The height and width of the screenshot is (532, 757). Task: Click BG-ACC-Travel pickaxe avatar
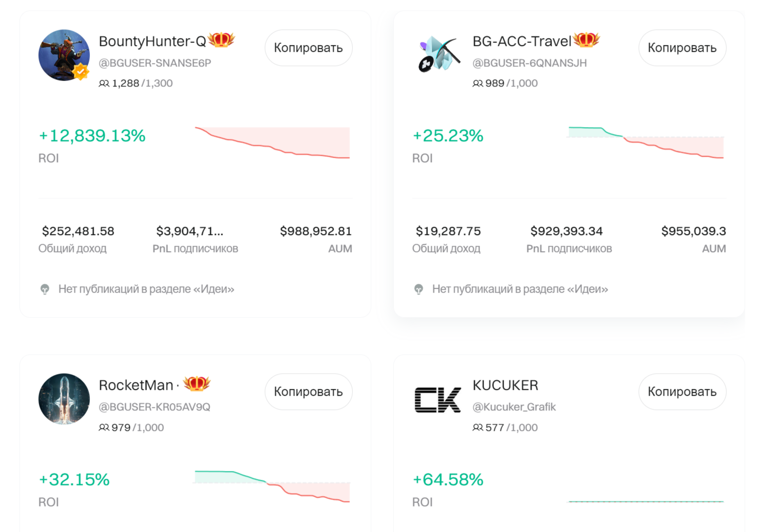click(438, 55)
